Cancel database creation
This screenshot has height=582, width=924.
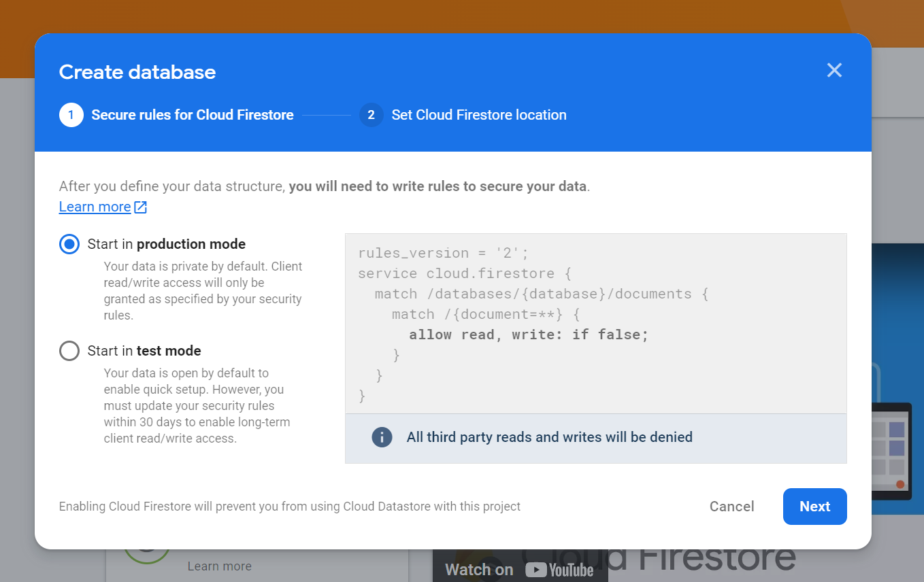[731, 507]
